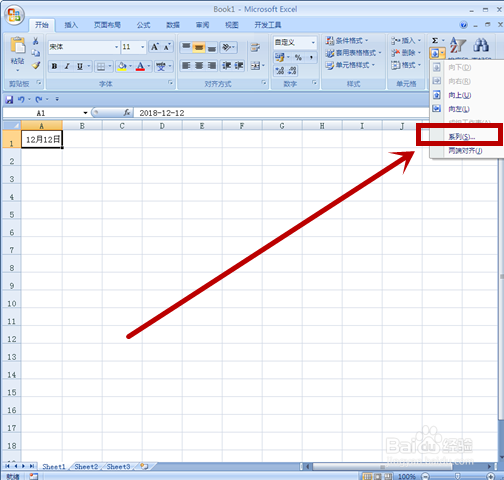
Task: Toggle Wrap Text for the cell
Action: pos(255,47)
